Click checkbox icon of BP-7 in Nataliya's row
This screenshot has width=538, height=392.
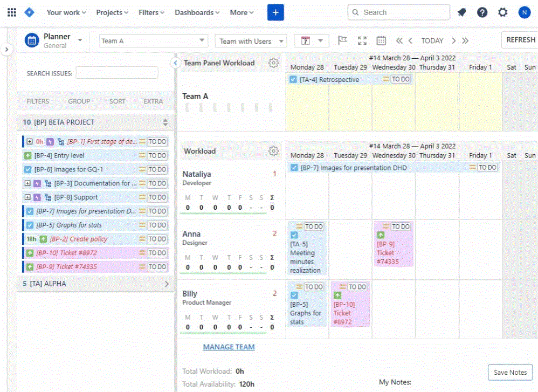[x=294, y=168]
